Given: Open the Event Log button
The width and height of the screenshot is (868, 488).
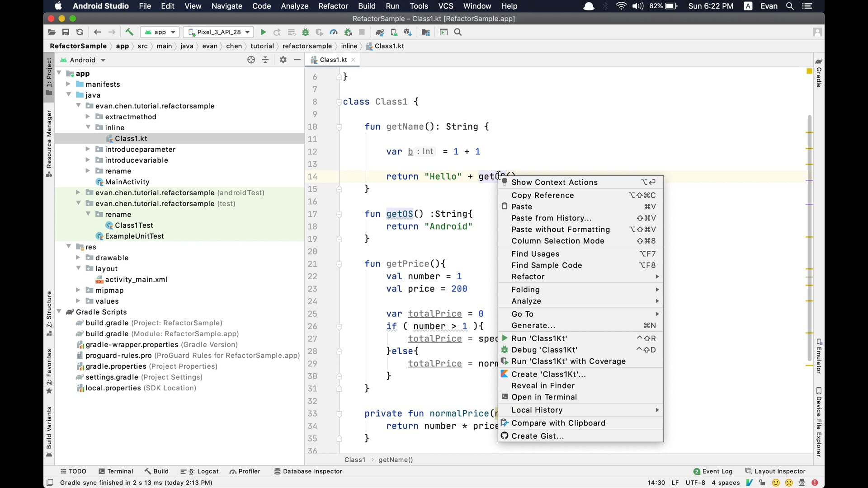Looking at the screenshot, I should click(x=713, y=471).
